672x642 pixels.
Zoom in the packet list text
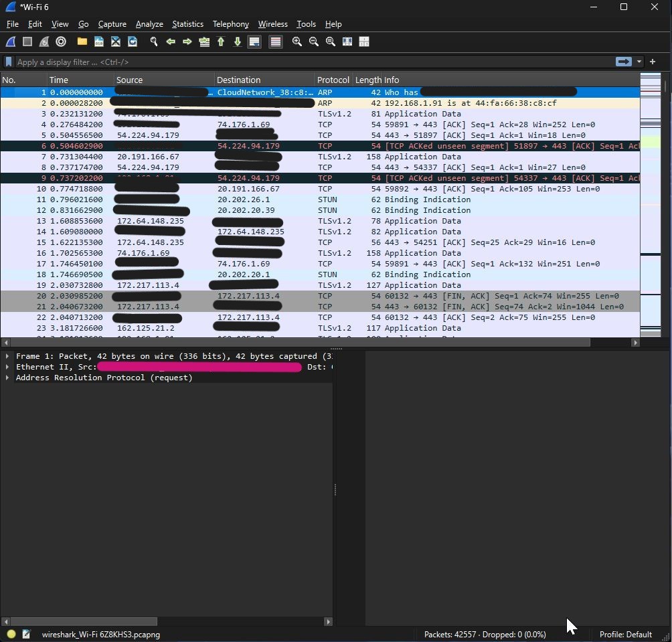coord(297,42)
